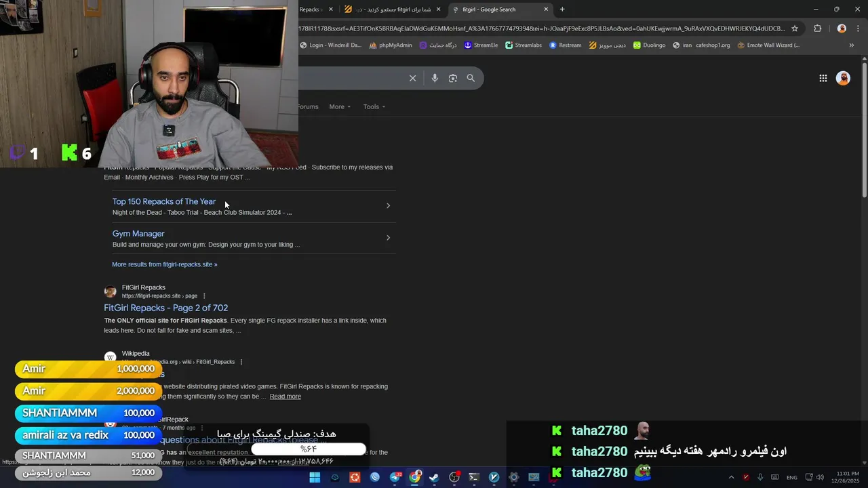Open the Windows Start menu
This screenshot has height=488, width=868.
(315, 477)
